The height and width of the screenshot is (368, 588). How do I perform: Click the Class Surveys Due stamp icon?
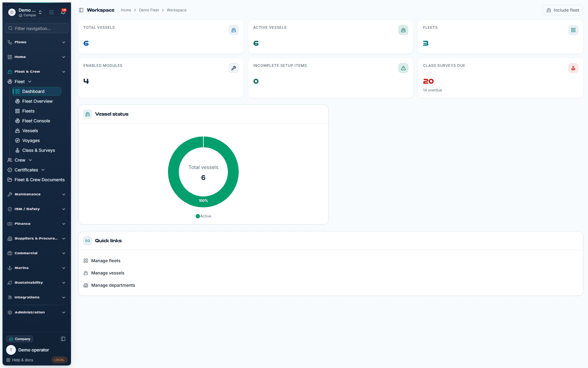[x=573, y=68]
